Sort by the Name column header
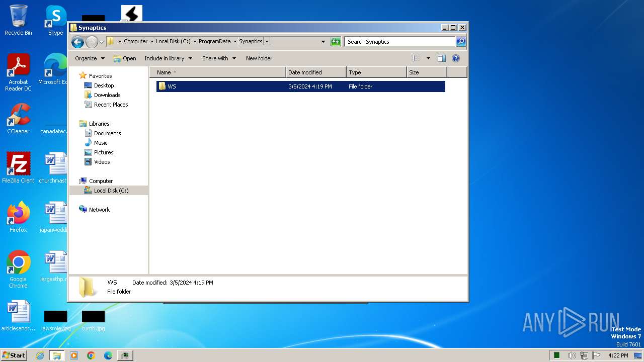 [218, 72]
